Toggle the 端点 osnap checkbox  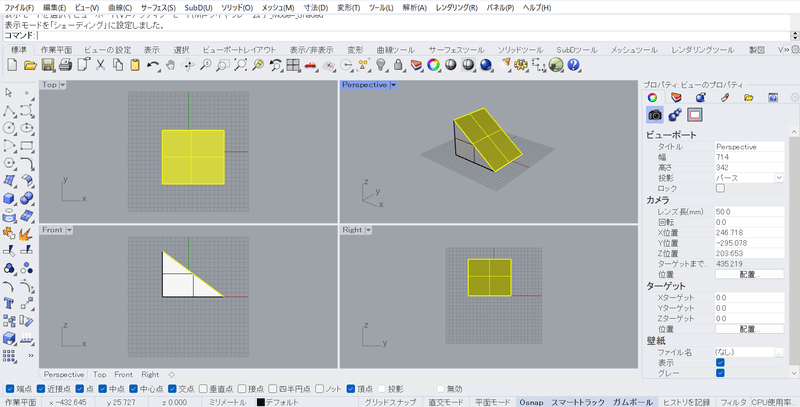[x=9, y=389]
